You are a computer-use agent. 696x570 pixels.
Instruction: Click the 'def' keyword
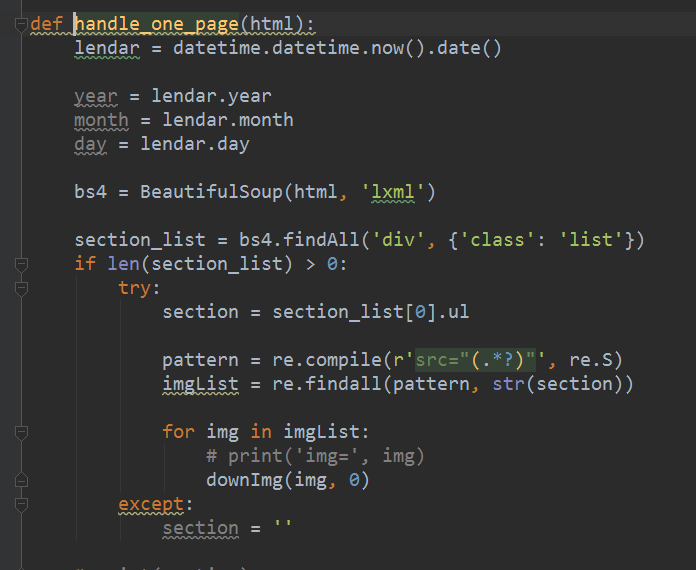(47, 24)
